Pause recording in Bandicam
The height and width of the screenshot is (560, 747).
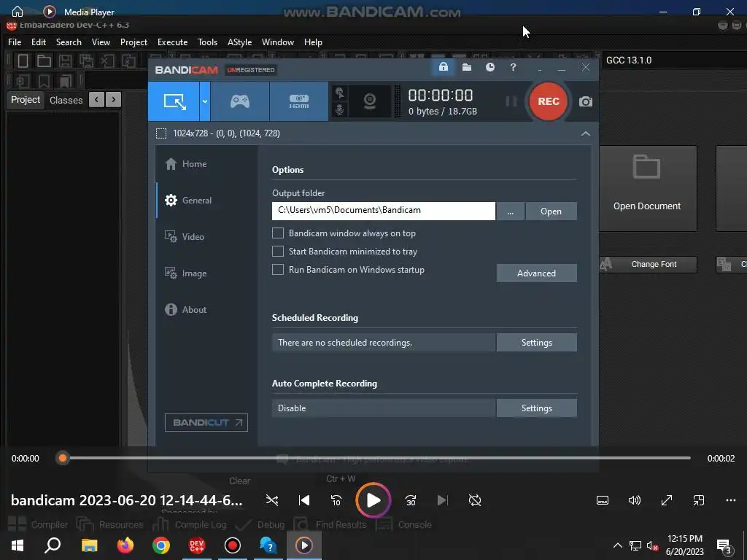click(511, 101)
